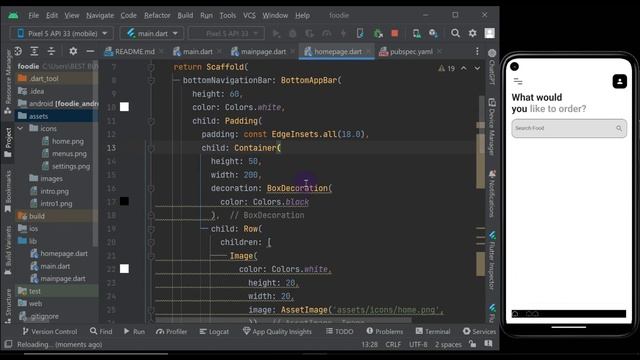The image size is (640, 360).
Task: Fold the Row code block at line 19
Action: pos(151,229)
